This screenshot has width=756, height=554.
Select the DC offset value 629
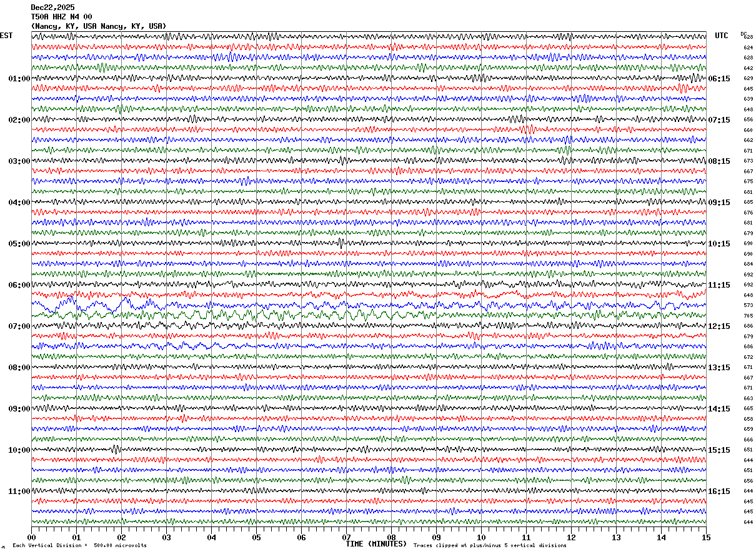point(748,79)
